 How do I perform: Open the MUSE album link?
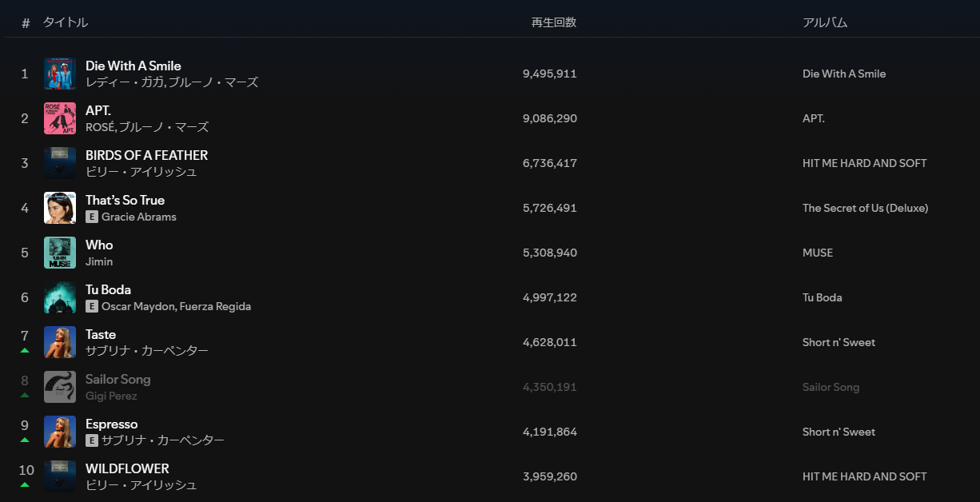818,253
